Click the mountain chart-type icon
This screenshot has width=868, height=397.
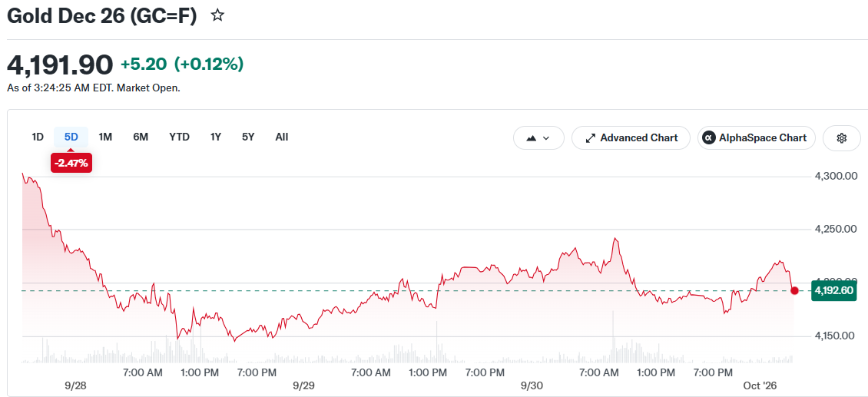(x=531, y=138)
